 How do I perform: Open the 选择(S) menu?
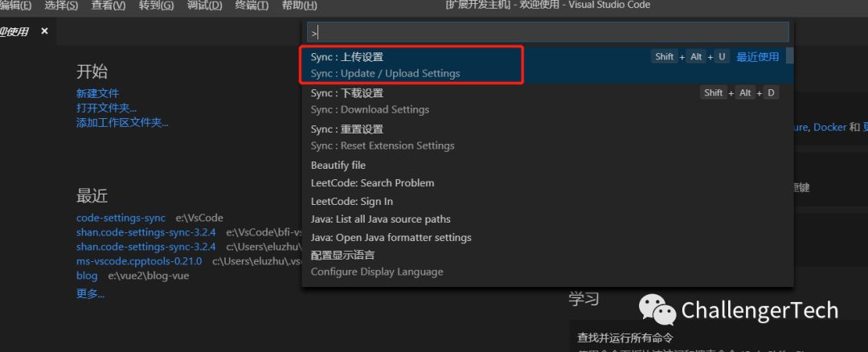[61, 6]
